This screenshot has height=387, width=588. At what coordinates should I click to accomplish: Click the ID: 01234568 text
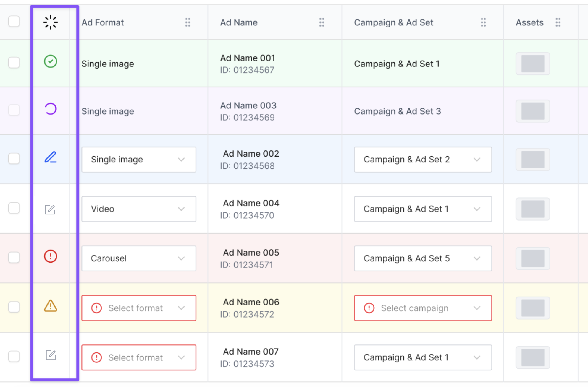point(247,166)
